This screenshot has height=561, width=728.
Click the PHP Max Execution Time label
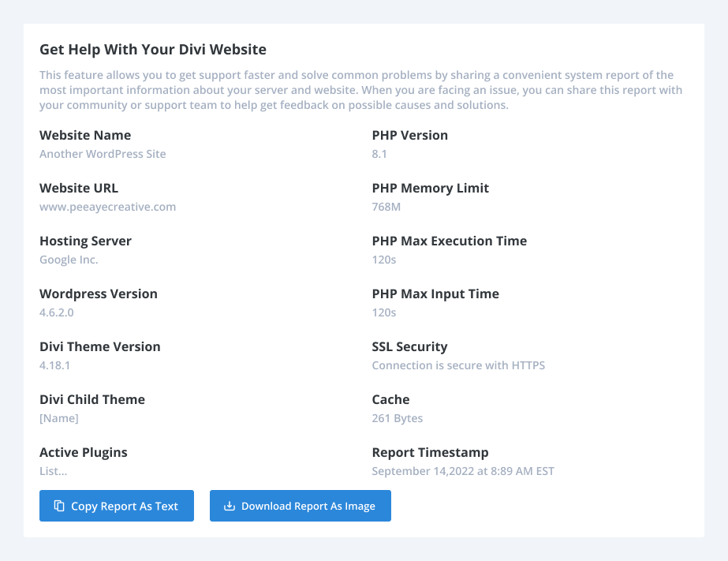click(450, 241)
